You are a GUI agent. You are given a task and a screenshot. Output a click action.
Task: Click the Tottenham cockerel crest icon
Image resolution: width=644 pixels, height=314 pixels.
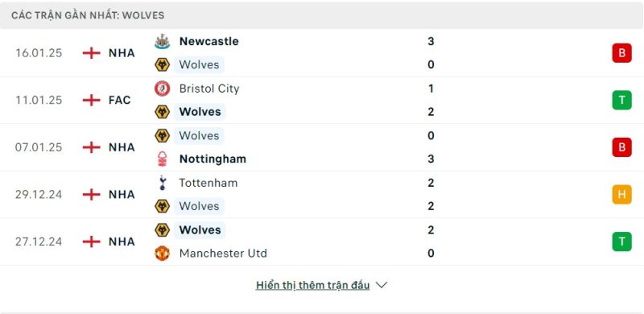click(163, 183)
